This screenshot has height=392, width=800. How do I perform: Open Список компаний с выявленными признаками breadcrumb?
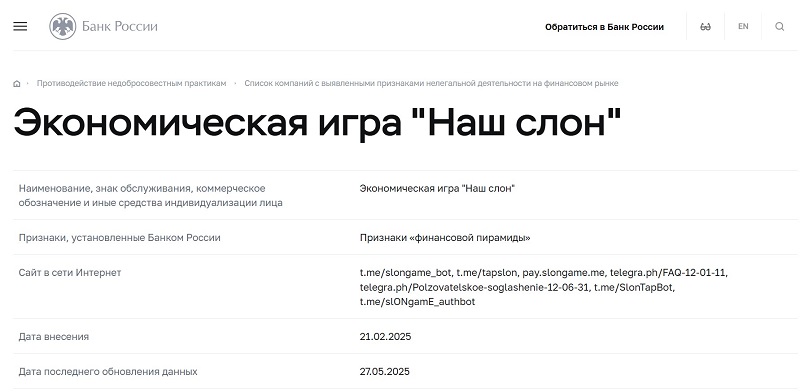click(x=431, y=83)
